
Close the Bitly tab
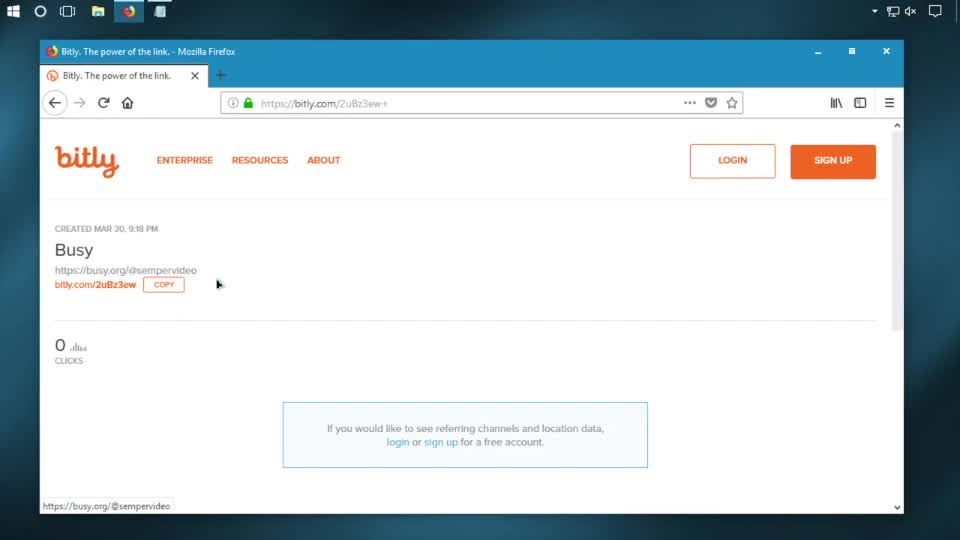coord(195,76)
